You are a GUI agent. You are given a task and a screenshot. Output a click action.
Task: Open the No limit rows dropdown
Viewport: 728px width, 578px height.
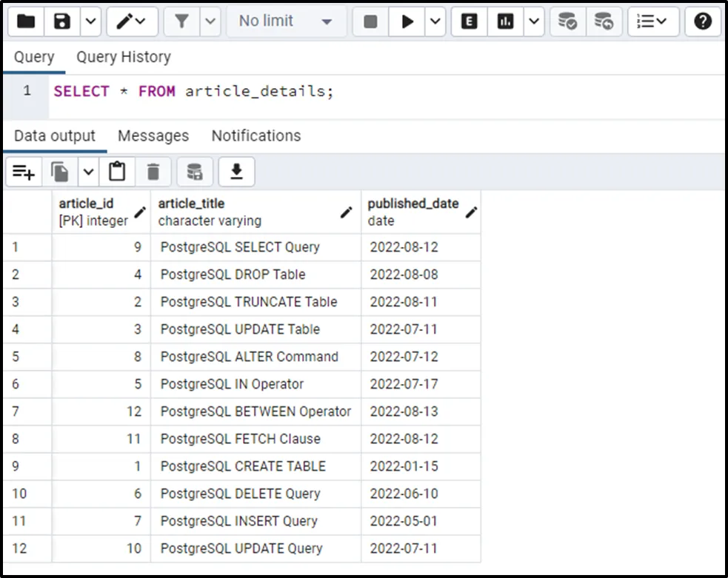coord(285,22)
